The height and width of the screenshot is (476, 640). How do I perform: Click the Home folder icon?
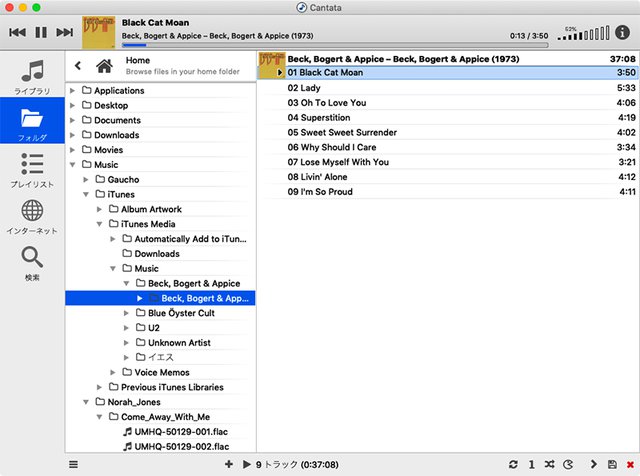pos(104,66)
